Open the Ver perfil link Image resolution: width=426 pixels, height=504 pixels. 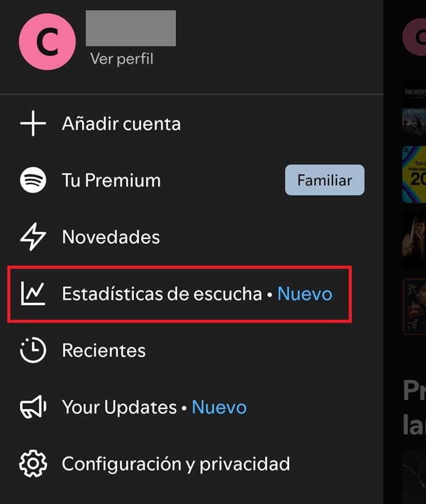122,59
